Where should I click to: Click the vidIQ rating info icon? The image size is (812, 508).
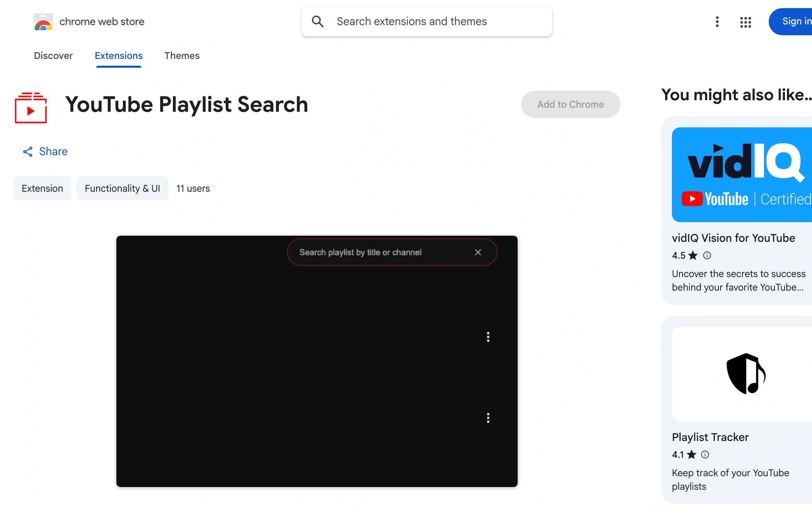tap(707, 255)
